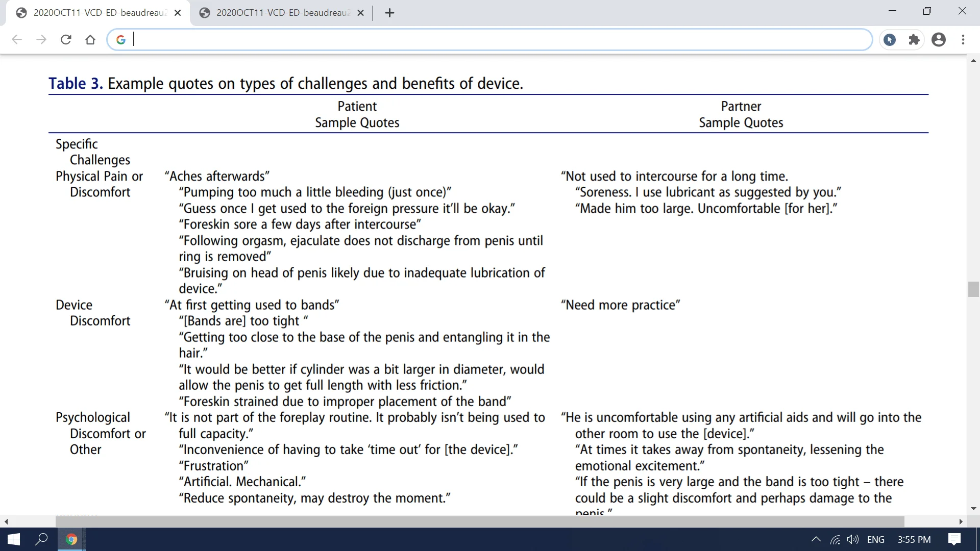Click the quote 'Artificial. Mechanical.'
980x551 pixels.
[242, 482]
